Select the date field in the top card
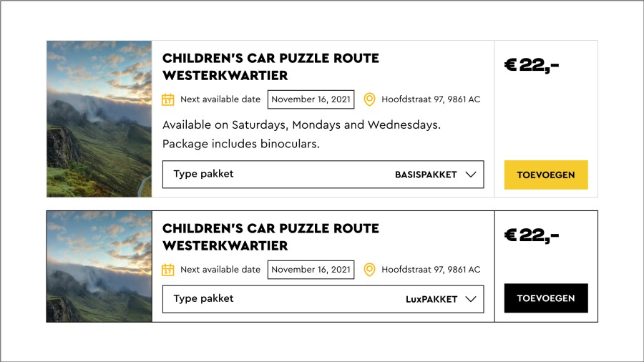 pyautogui.click(x=311, y=99)
